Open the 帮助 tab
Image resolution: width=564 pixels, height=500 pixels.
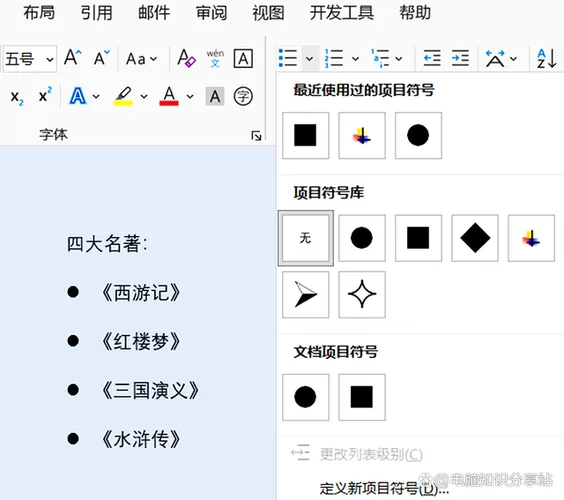click(x=415, y=13)
